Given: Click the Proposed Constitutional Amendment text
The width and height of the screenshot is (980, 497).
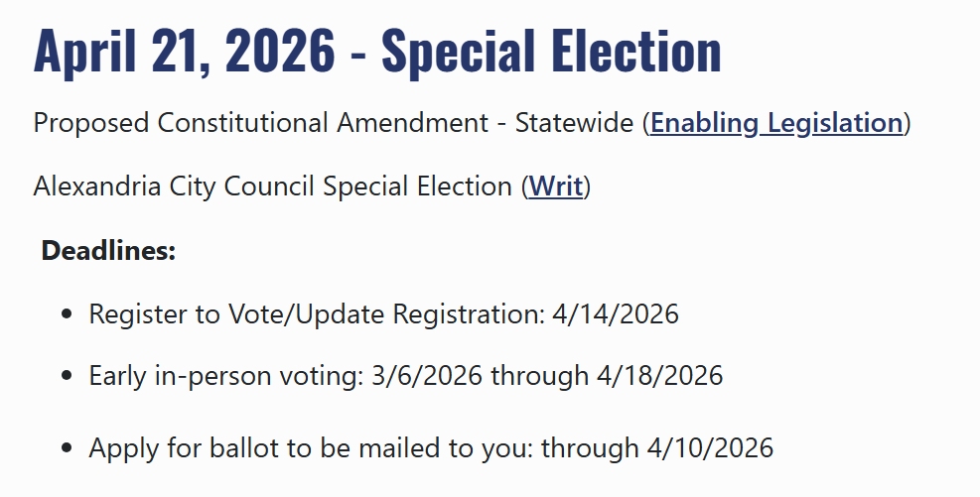Looking at the screenshot, I should pyautogui.click(x=260, y=124).
